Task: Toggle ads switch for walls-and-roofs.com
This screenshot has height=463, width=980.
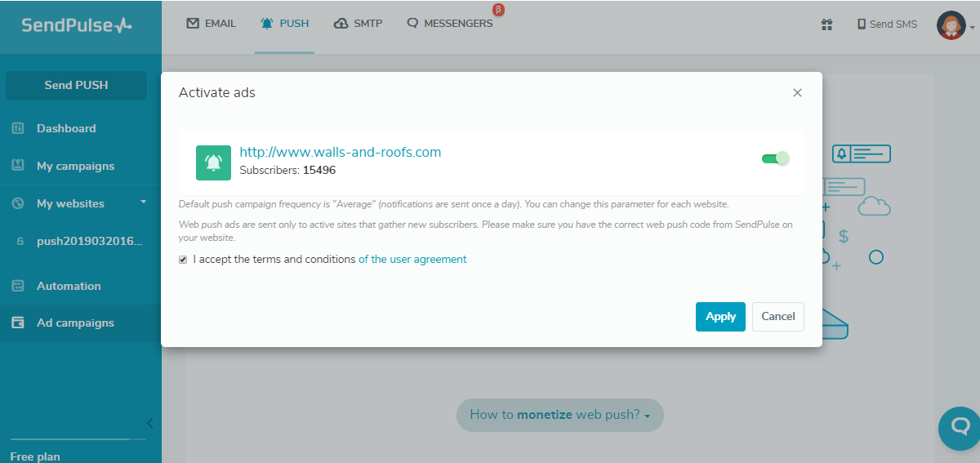Action: [x=775, y=158]
